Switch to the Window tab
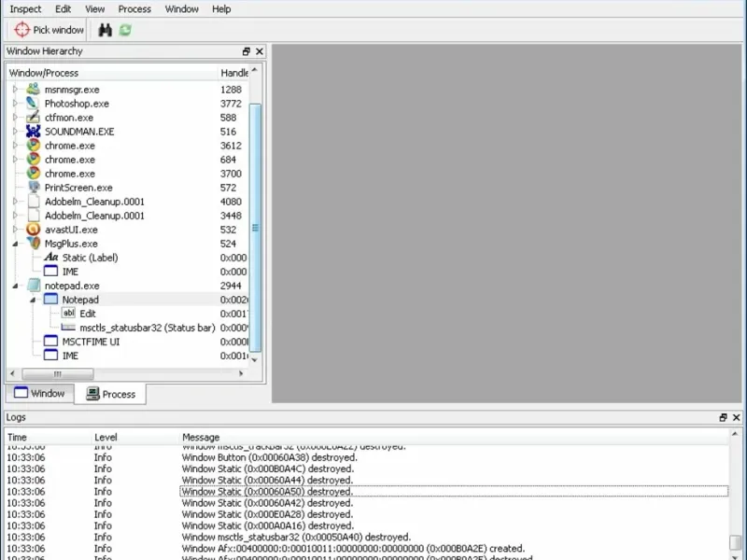 [x=39, y=393]
